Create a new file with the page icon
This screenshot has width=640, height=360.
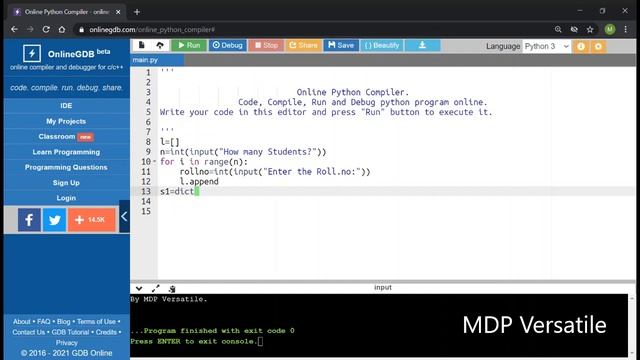[142, 45]
